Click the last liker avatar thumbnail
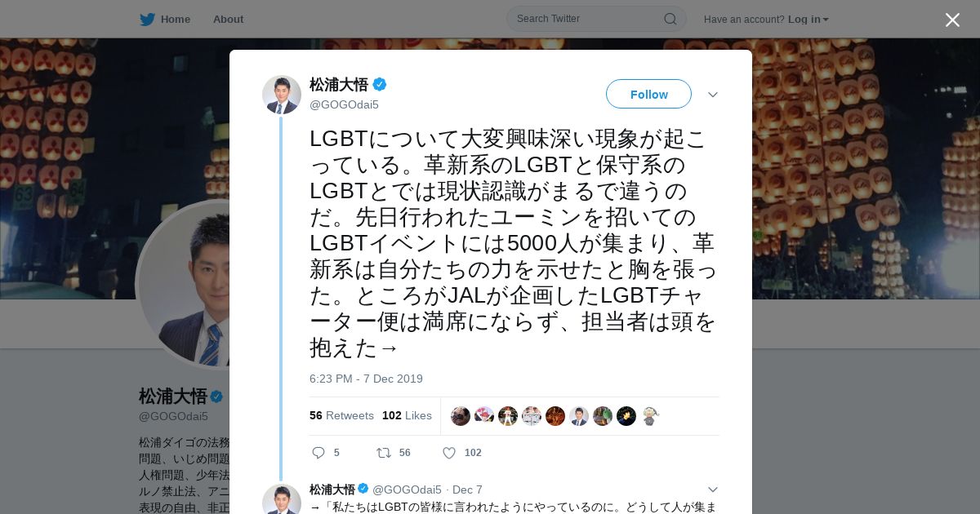The height and width of the screenshot is (514, 980). 650,416
